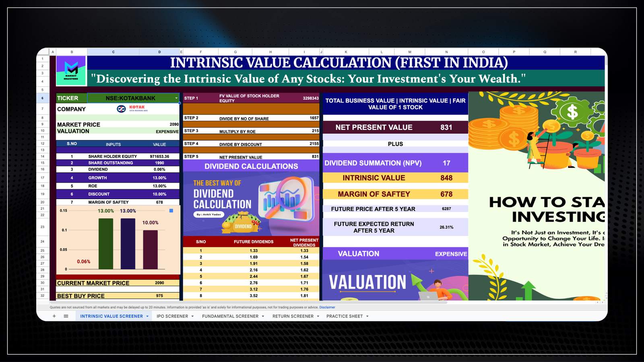Open the NSE:KOTAKBANK ticker dropdown
Image resolution: width=644 pixels, height=362 pixels.
(176, 98)
